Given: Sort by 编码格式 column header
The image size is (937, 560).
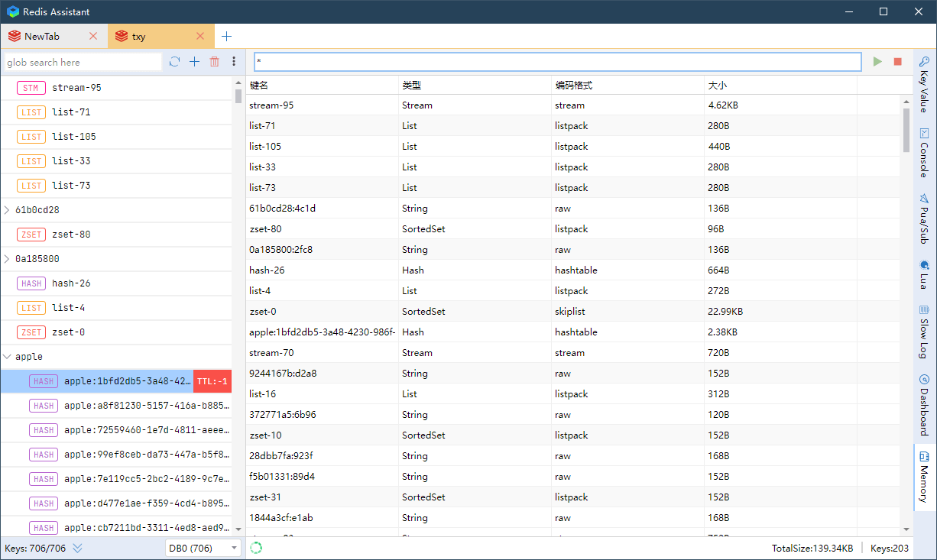Looking at the screenshot, I should click(627, 86).
